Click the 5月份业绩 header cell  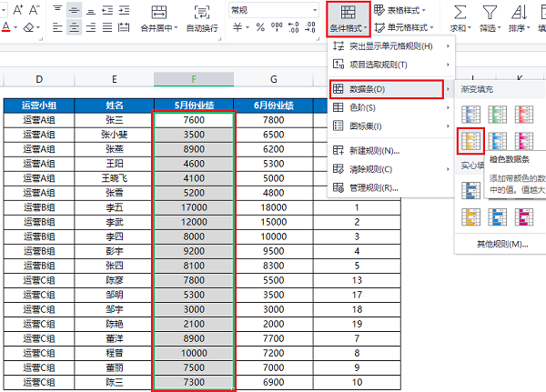coord(194,106)
